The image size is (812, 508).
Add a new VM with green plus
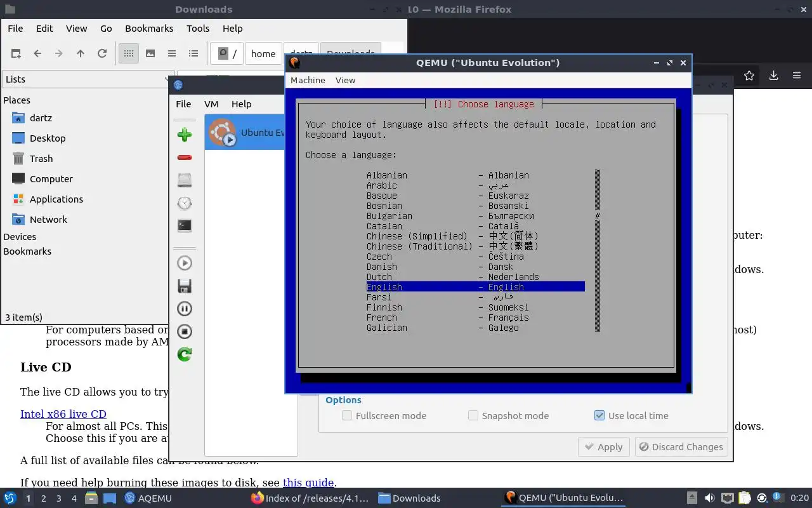click(x=185, y=135)
